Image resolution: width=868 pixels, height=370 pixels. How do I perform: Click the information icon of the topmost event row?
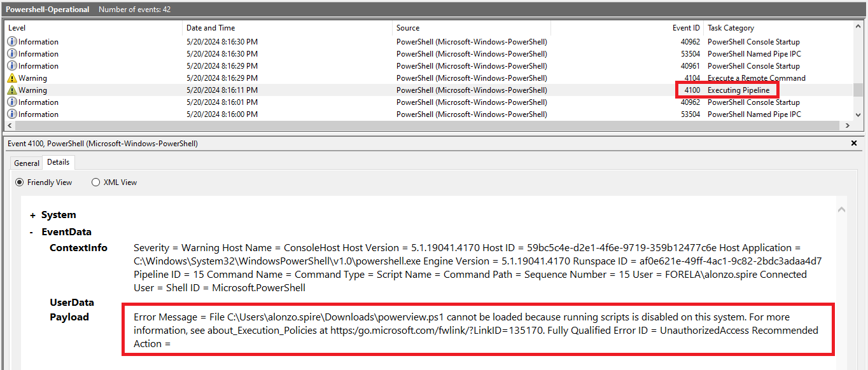[12, 42]
